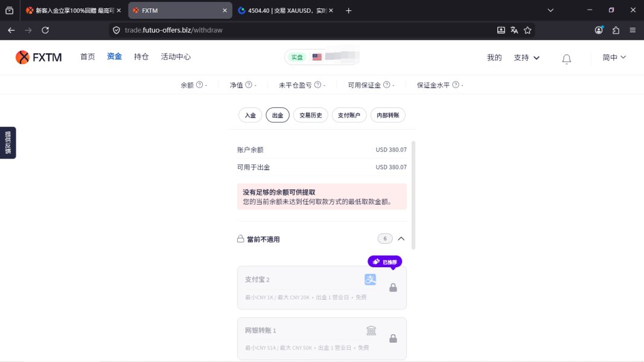Open the tab overview icon
The width and height of the screenshot is (644, 362).
point(10,11)
